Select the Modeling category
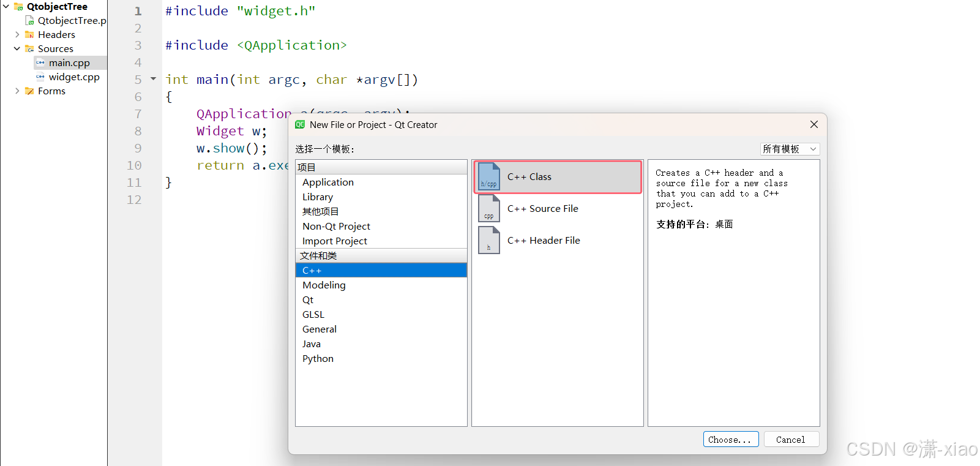 pyautogui.click(x=381, y=285)
